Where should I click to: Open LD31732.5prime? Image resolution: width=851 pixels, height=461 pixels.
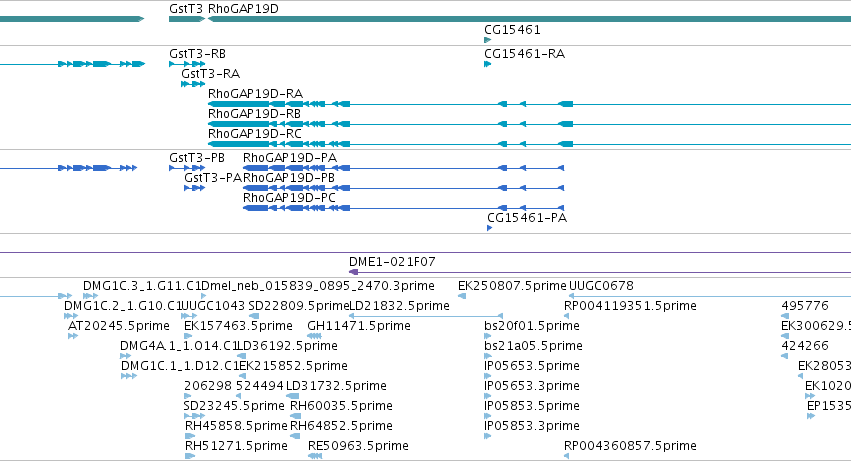click(x=336, y=387)
